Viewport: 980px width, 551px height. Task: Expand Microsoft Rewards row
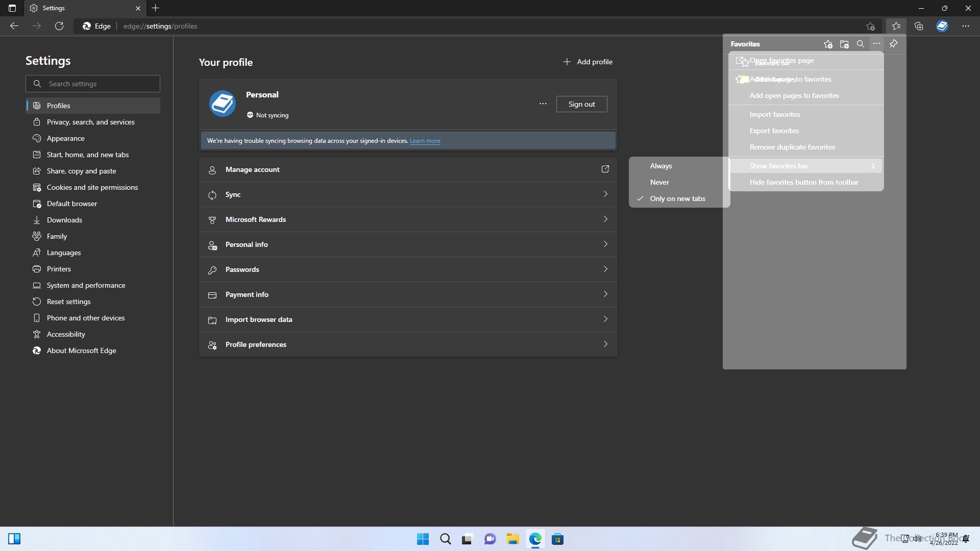tap(408, 219)
